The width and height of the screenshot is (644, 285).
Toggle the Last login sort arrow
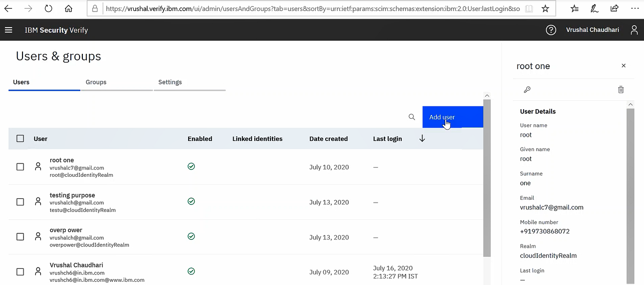[422, 138]
